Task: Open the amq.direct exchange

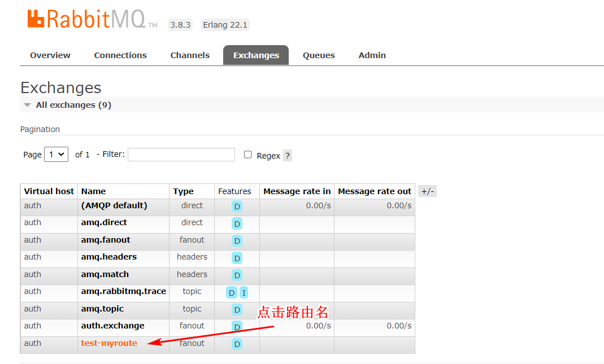Action: [103, 223]
